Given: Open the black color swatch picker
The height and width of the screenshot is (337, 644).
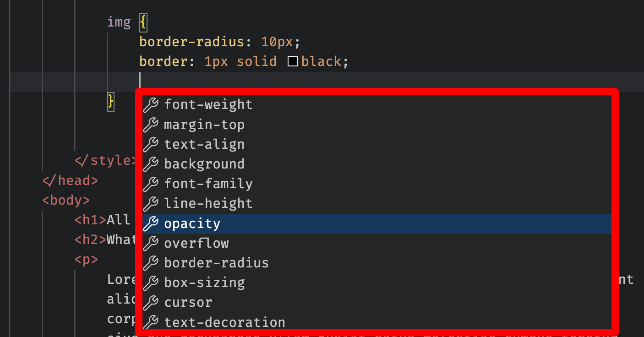Looking at the screenshot, I should [x=293, y=61].
